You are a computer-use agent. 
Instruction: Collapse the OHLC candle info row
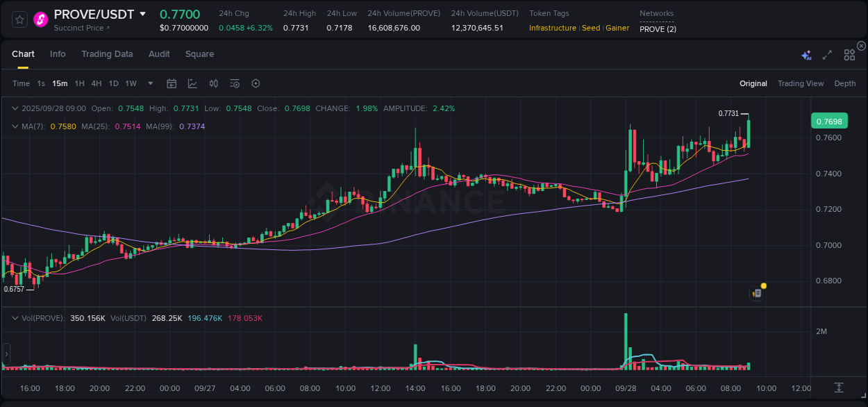(x=14, y=108)
